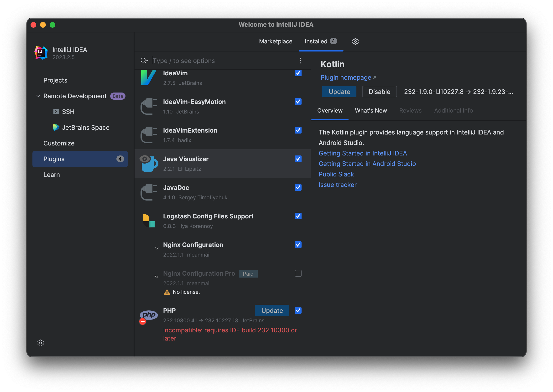The width and height of the screenshot is (553, 392).
Task: Click the Java Visualizer cup icon
Action: point(149,164)
